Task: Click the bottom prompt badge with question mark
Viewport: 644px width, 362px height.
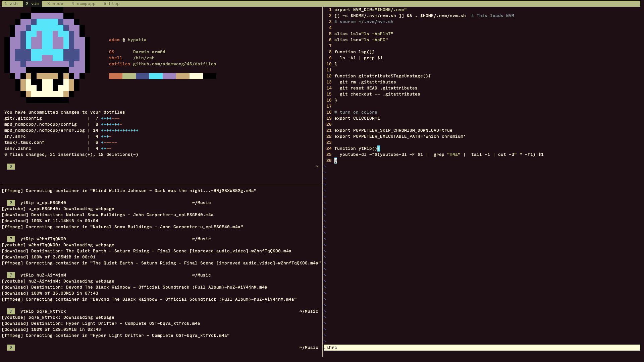Action: (11, 348)
